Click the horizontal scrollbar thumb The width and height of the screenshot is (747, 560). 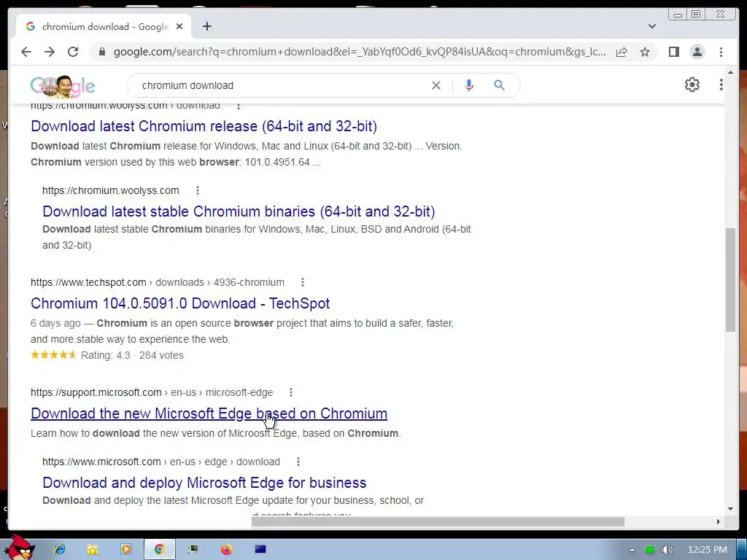click(x=438, y=522)
